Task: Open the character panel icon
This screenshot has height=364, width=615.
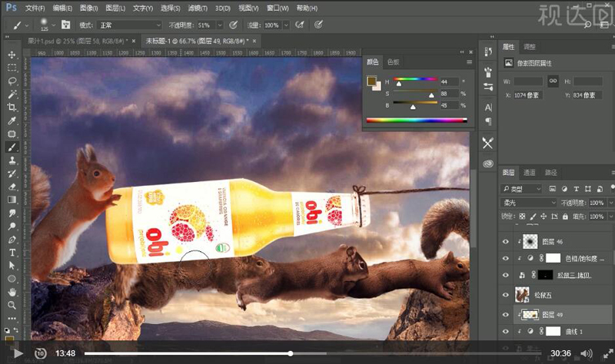Action: (x=488, y=108)
